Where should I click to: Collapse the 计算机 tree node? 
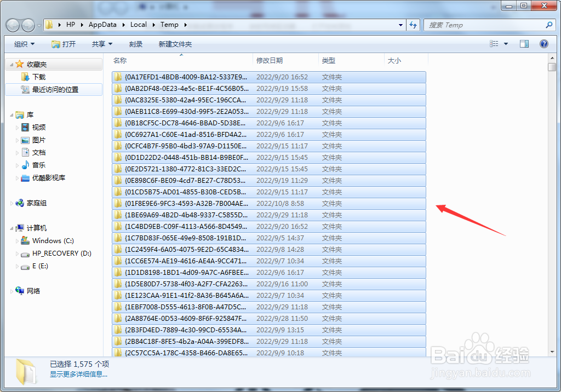click(x=12, y=228)
